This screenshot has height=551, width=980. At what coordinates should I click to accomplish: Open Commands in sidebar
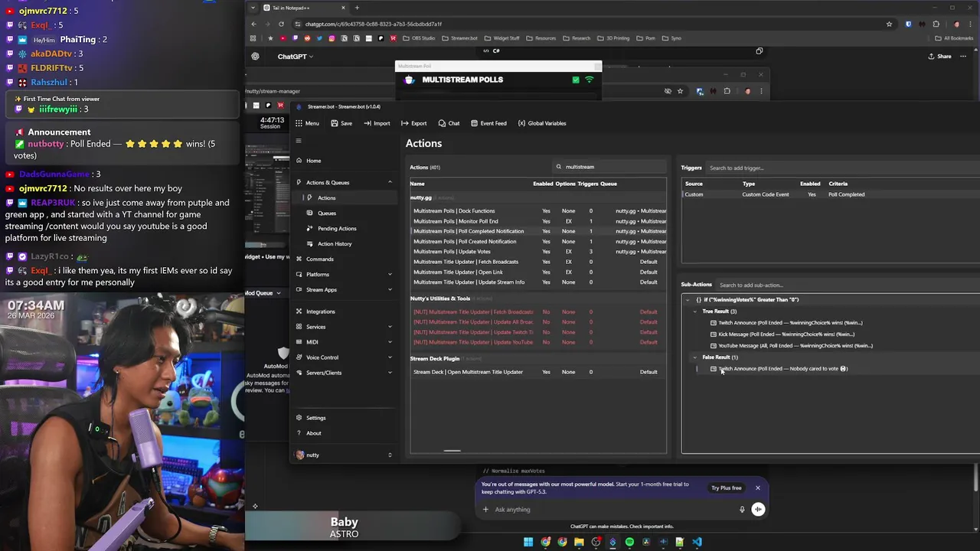(x=319, y=259)
